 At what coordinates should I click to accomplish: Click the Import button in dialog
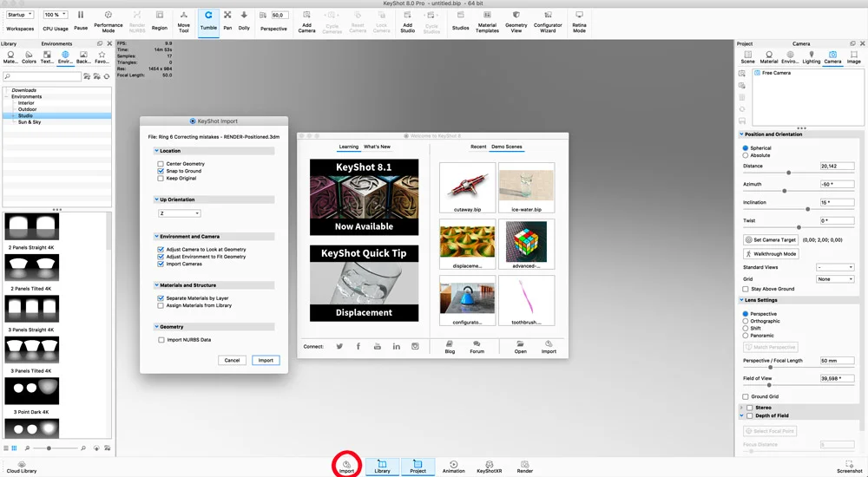click(x=266, y=360)
